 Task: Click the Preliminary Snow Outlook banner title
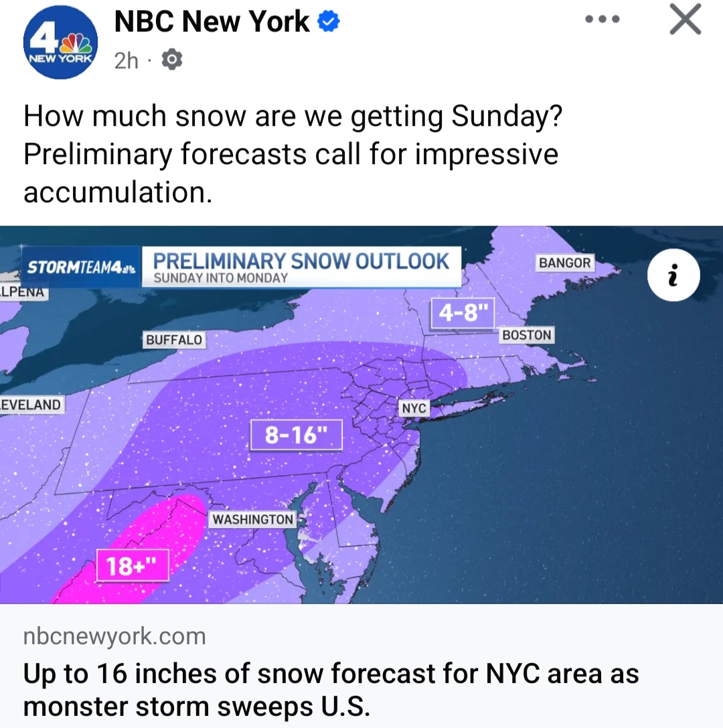tap(301, 261)
